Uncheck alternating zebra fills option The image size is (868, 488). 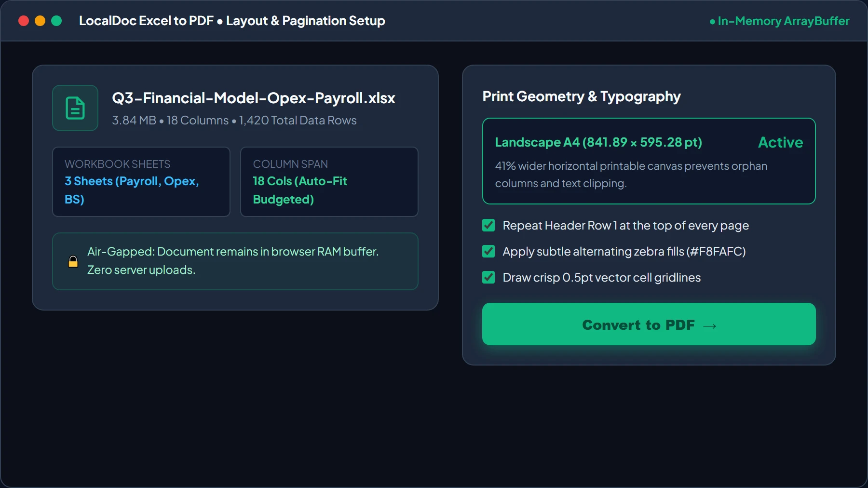pyautogui.click(x=488, y=251)
